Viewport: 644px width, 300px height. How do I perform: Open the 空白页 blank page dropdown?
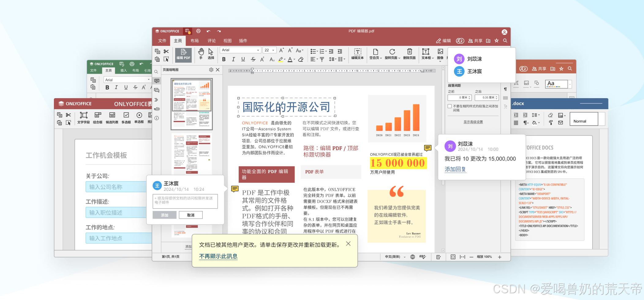(376, 54)
